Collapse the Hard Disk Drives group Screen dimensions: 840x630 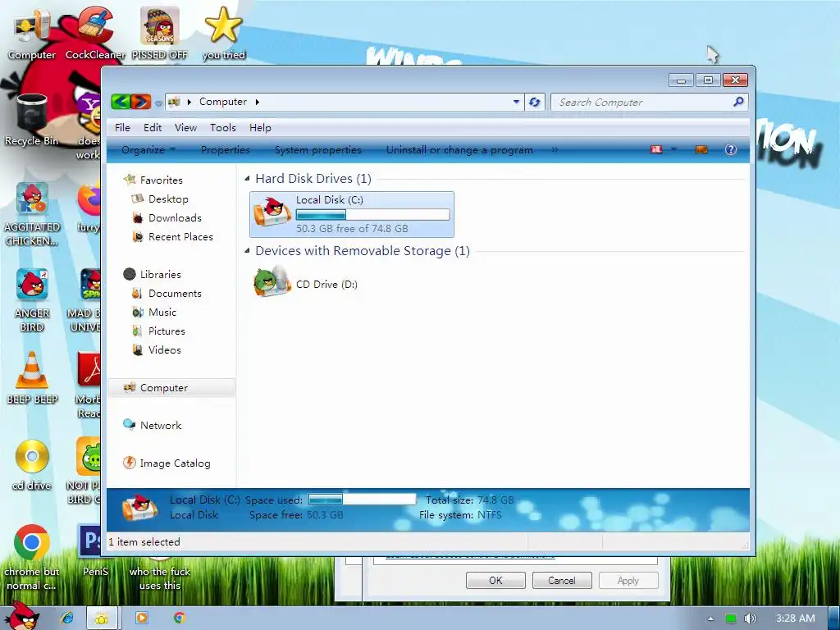tap(247, 178)
